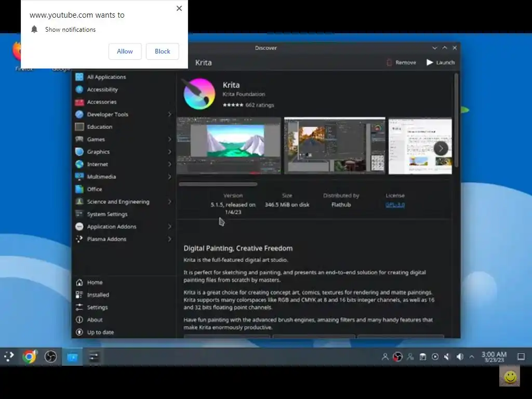Click the Discover vertical scrollbar
The width and height of the screenshot is (532, 399).
point(456,121)
